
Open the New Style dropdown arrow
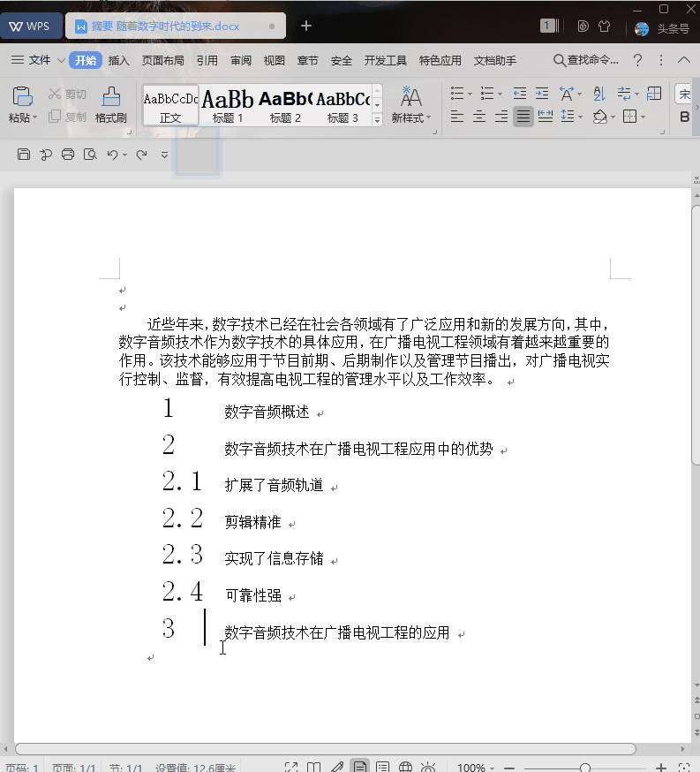point(428,117)
